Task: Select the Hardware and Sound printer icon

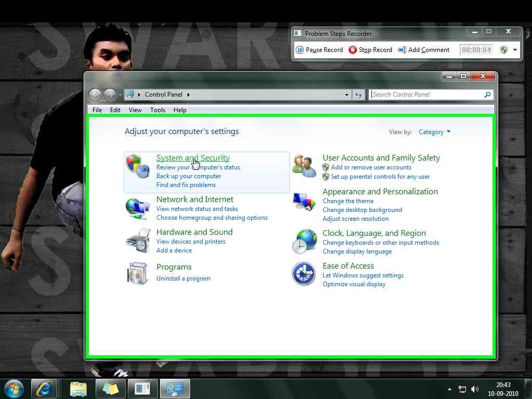Action: [137, 241]
